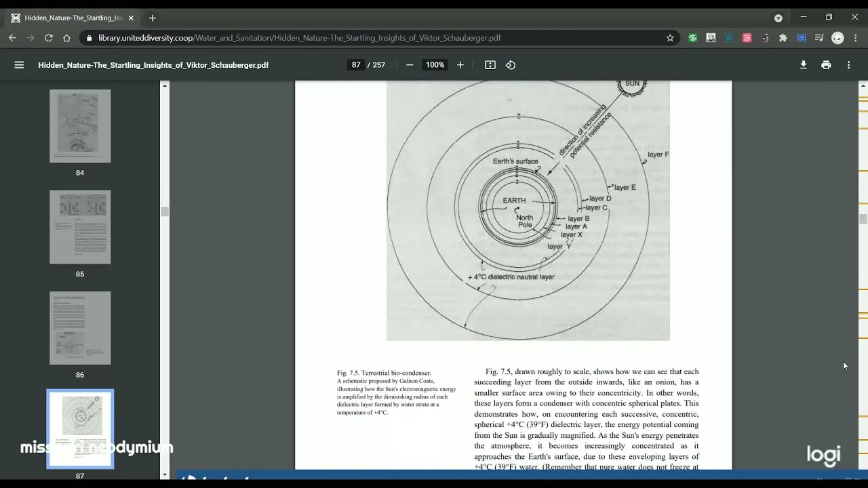Open the tab search dropdown arrow
Image resolution: width=868 pixels, height=488 pixels.
click(778, 18)
